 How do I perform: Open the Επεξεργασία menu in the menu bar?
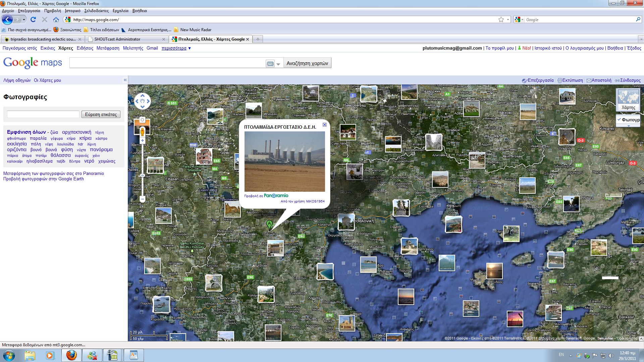pyautogui.click(x=29, y=11)
